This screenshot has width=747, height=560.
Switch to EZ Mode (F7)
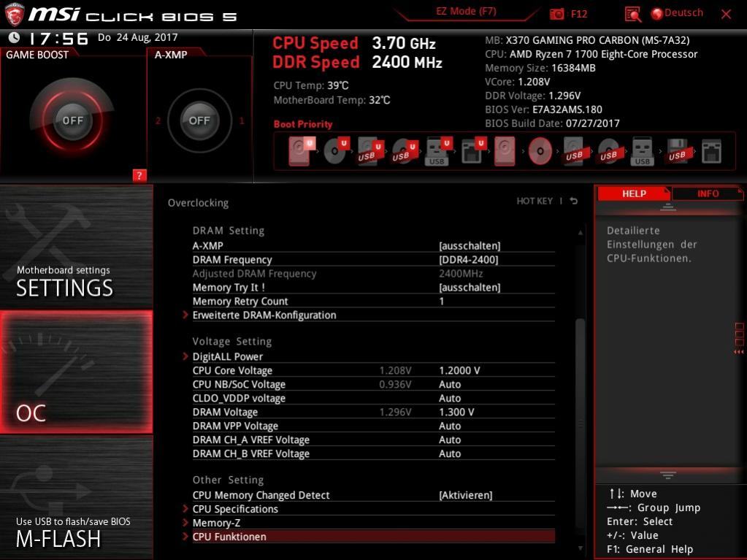(466, 12)
